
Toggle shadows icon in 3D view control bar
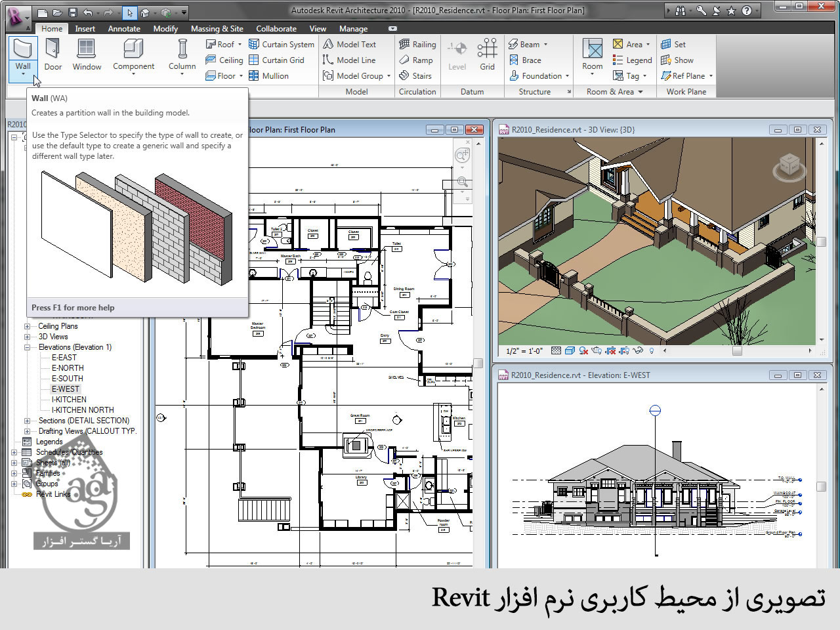point(583,350)
